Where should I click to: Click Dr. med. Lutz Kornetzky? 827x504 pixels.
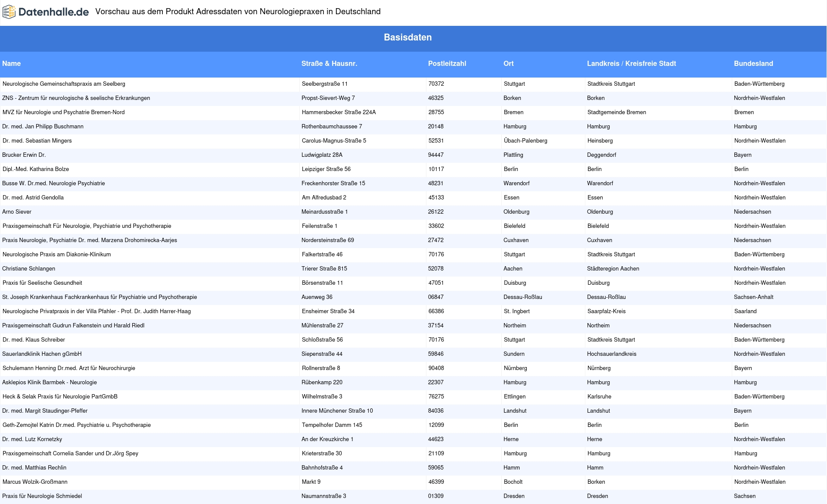pos(32,439)
